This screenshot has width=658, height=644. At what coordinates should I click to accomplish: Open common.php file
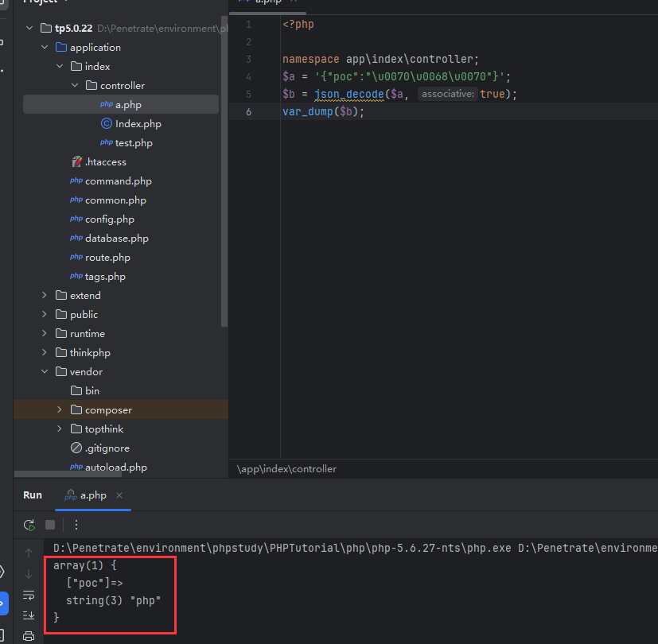115,200
